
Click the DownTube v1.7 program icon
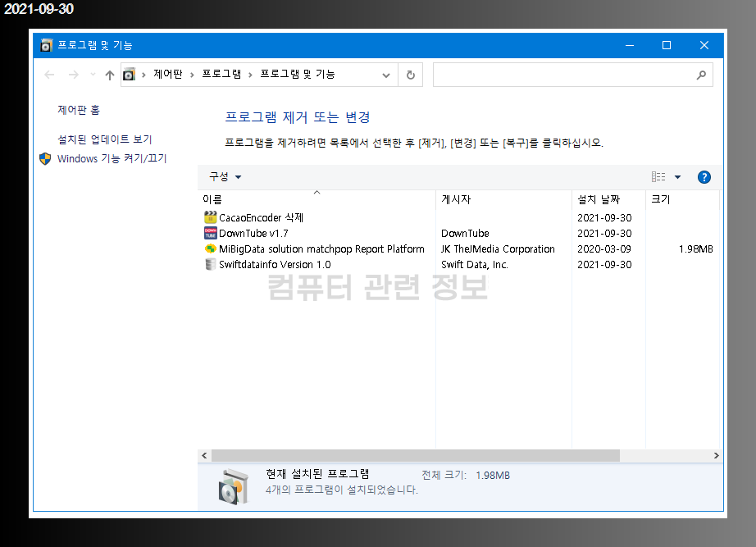(x=210, y=233)
